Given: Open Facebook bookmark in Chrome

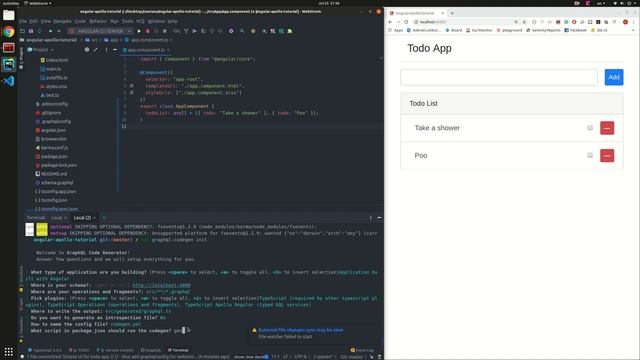Looking at the screenshot, I should pos(575,30).
